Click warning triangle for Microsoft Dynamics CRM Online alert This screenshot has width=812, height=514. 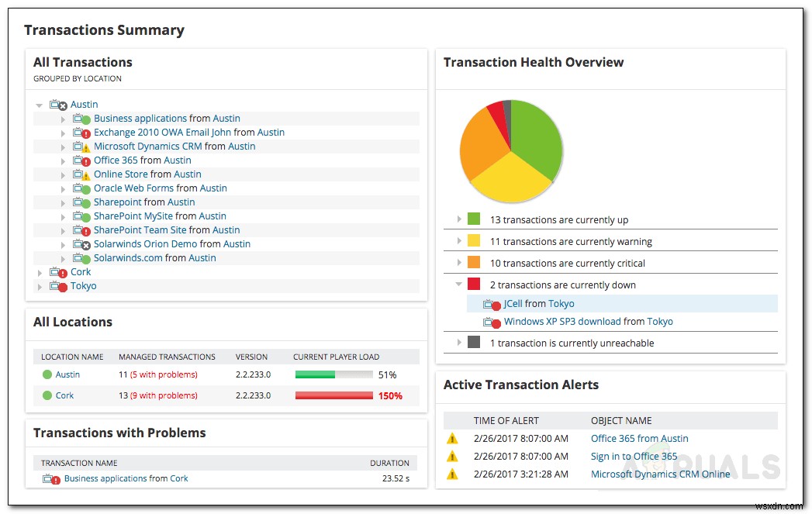coord(452,474)
